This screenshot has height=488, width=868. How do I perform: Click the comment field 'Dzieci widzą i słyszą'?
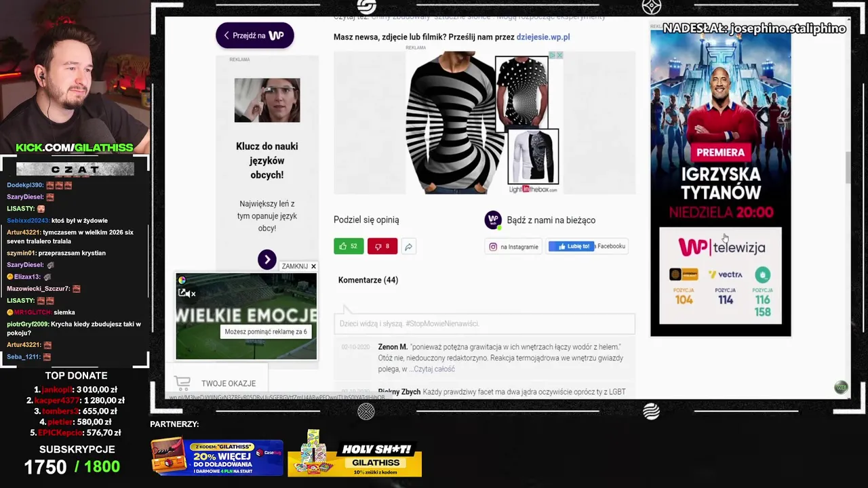pos(484,323)
